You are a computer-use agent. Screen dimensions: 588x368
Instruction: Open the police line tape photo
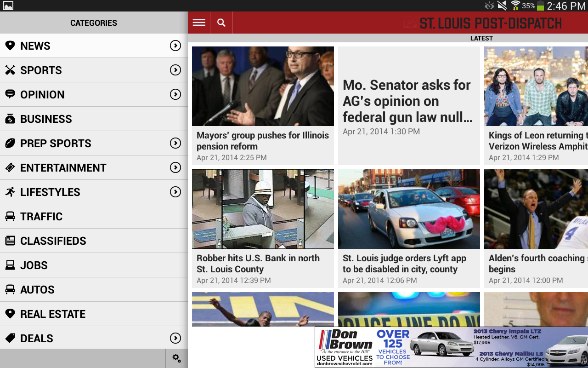click(409, 309)
